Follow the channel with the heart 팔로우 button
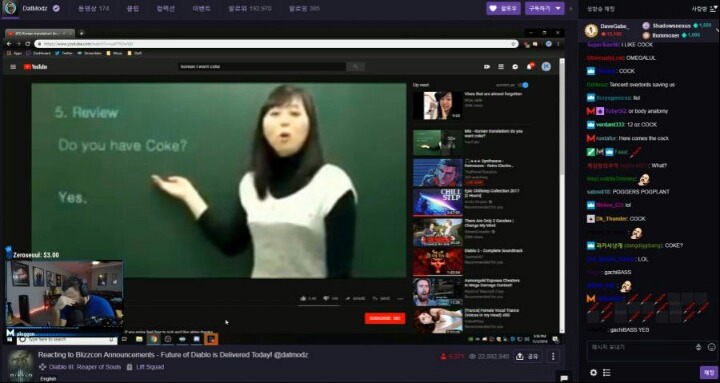720x383 pixels. pos(503,8)
